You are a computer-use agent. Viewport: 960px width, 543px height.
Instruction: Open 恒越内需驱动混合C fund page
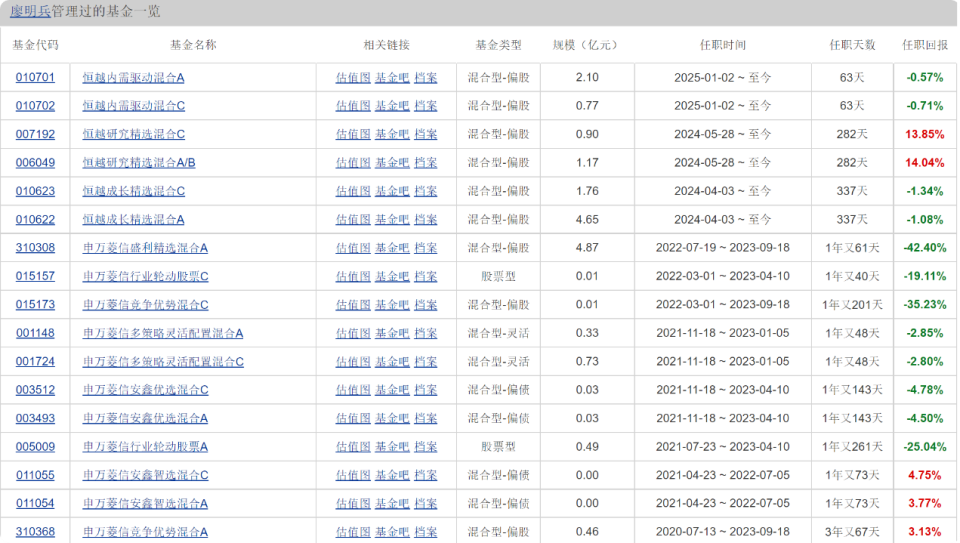133,106
